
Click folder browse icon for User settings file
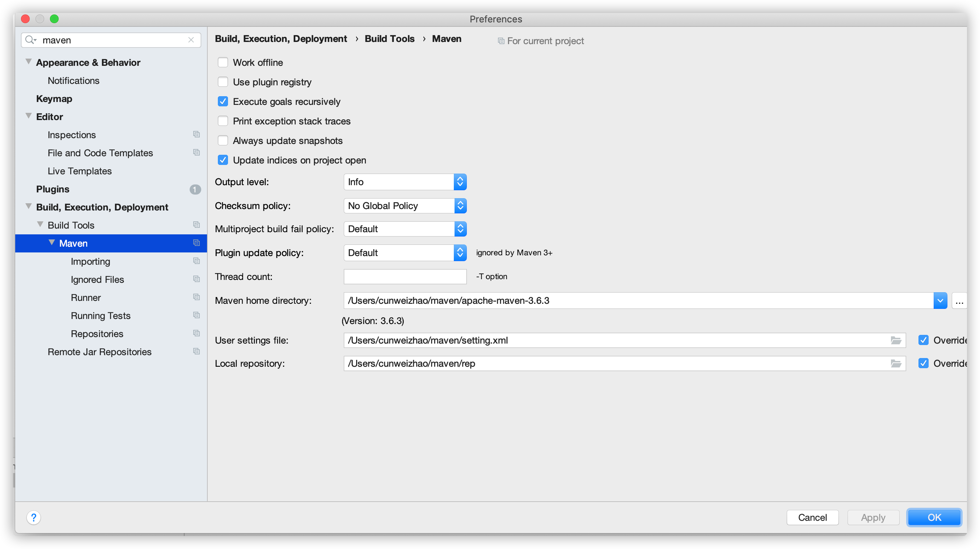(896, 340)
